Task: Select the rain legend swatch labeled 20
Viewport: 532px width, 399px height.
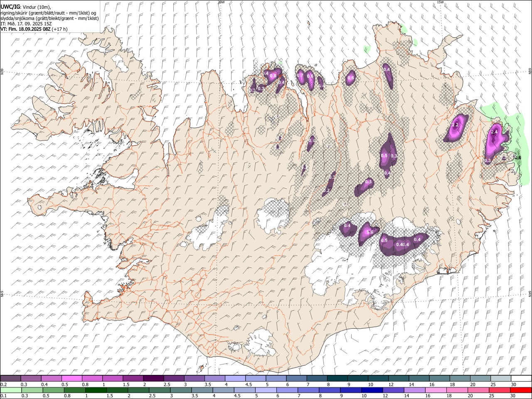Action: pos(478,390)
